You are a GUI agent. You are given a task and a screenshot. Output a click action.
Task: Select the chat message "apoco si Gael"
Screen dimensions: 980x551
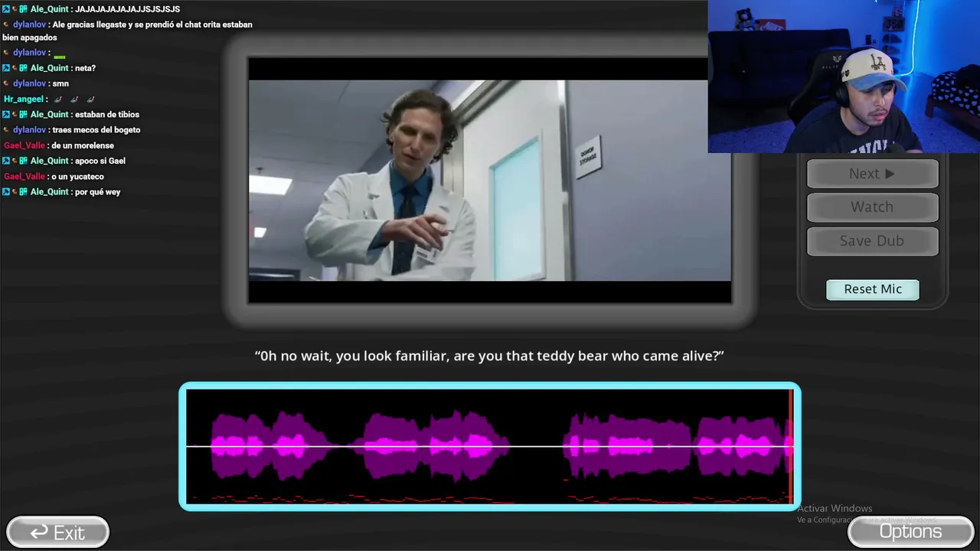point(100,161)
